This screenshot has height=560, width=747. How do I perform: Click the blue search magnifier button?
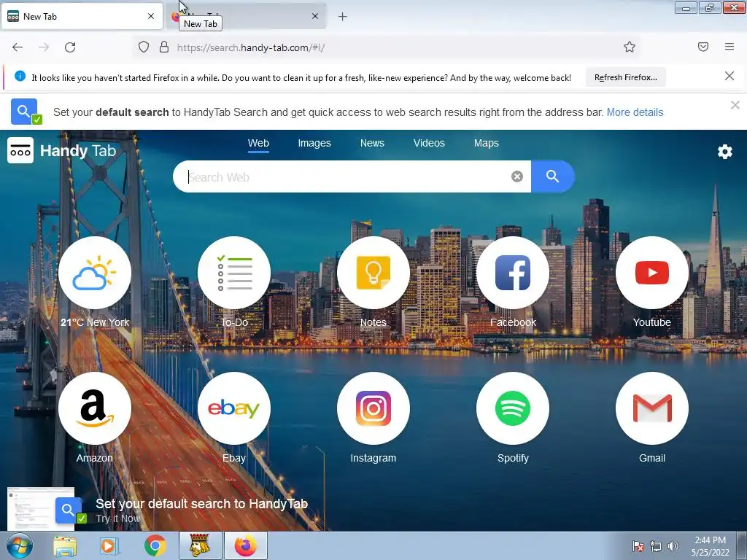(553, 176)
